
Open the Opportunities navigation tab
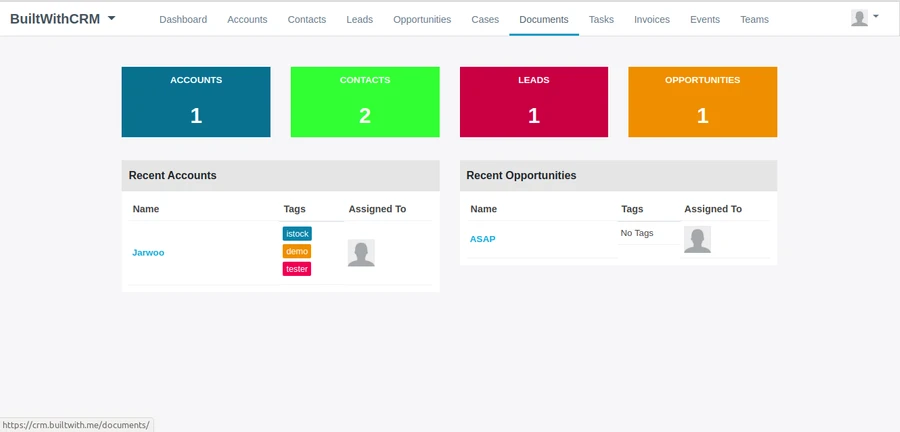pos(422,19)
